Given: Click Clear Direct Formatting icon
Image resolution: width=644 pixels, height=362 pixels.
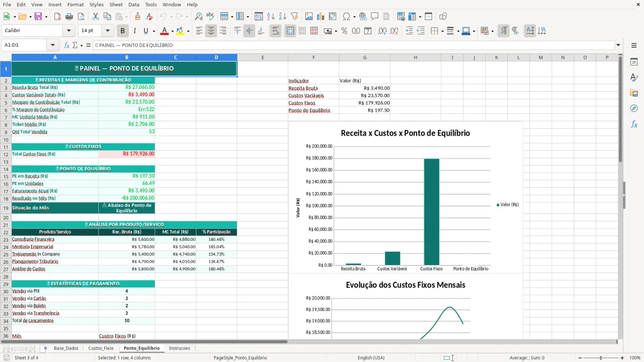Looking at the screenshot, I should 149,17.
